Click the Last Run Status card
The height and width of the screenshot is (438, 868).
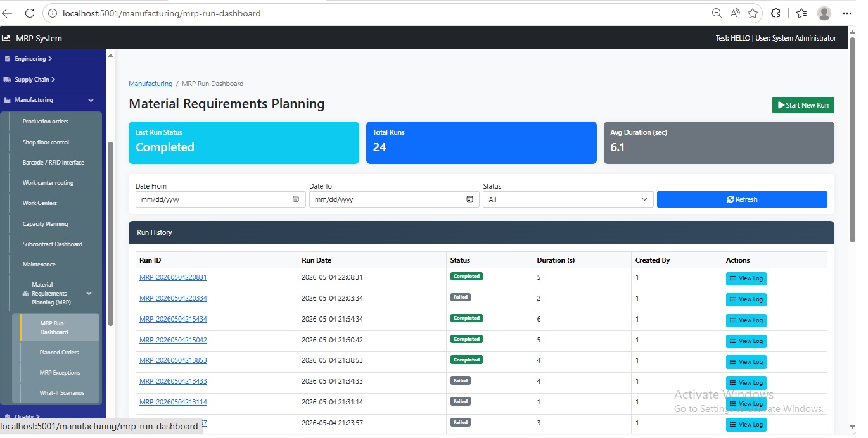[244, 142]
